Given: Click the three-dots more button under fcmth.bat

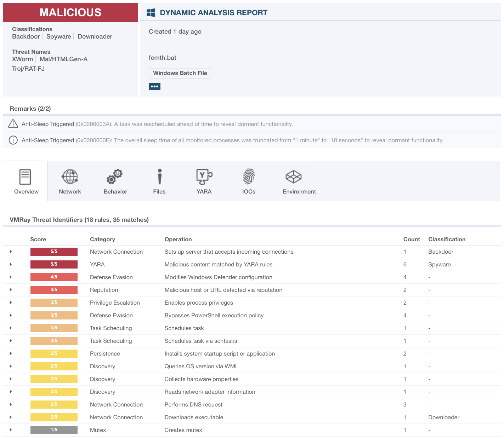Looking at the screenshot, I should coord(154,86).
